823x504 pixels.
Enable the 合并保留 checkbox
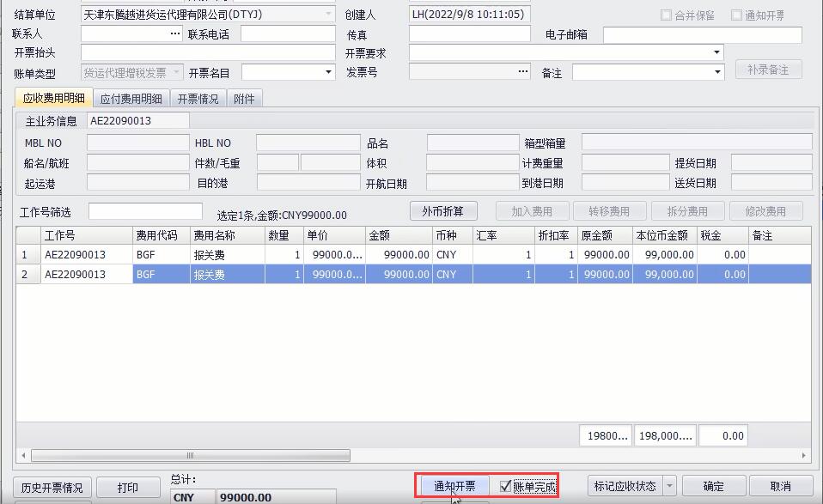(x=667, y=15)
